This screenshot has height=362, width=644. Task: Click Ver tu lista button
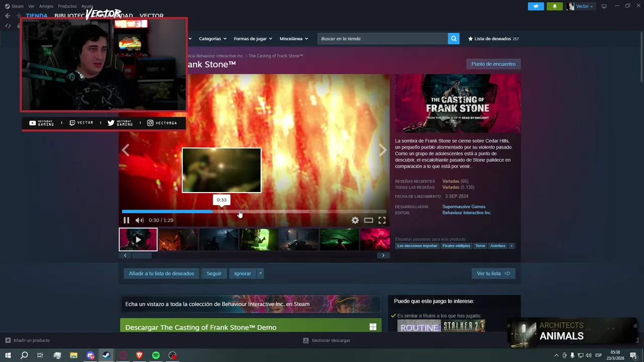493,274
